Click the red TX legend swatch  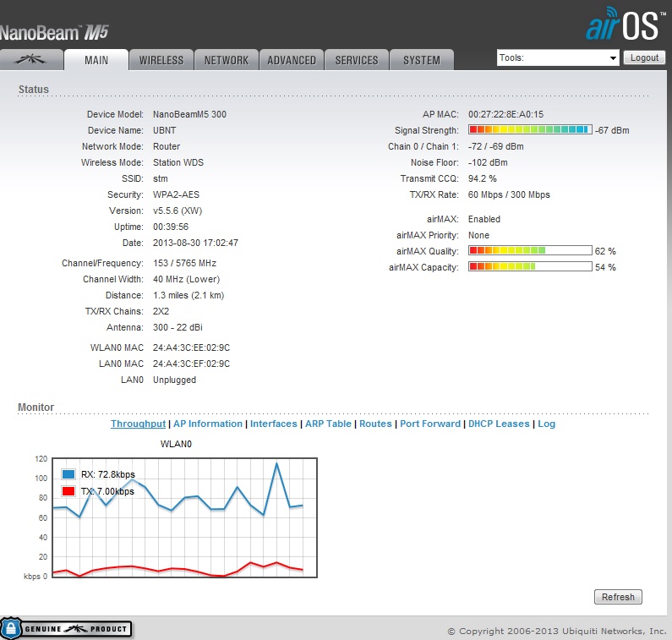click(x=68, y=491)
